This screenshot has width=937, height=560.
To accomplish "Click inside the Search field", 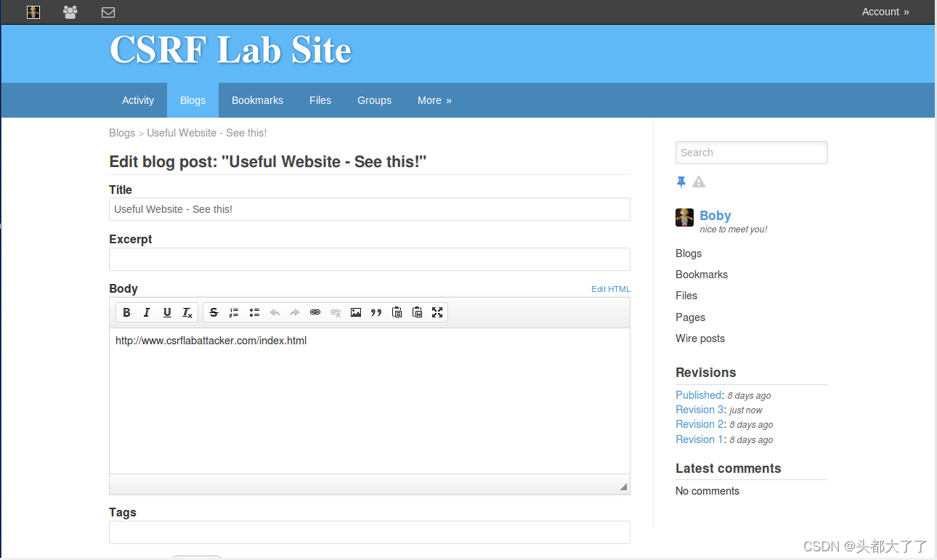I will click(751, 153).
